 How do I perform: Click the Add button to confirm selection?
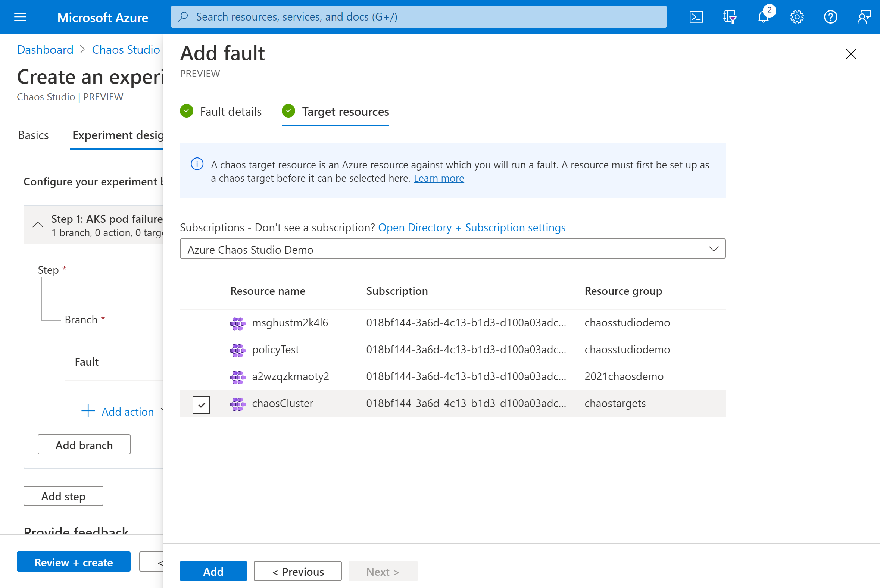[213, 570]
